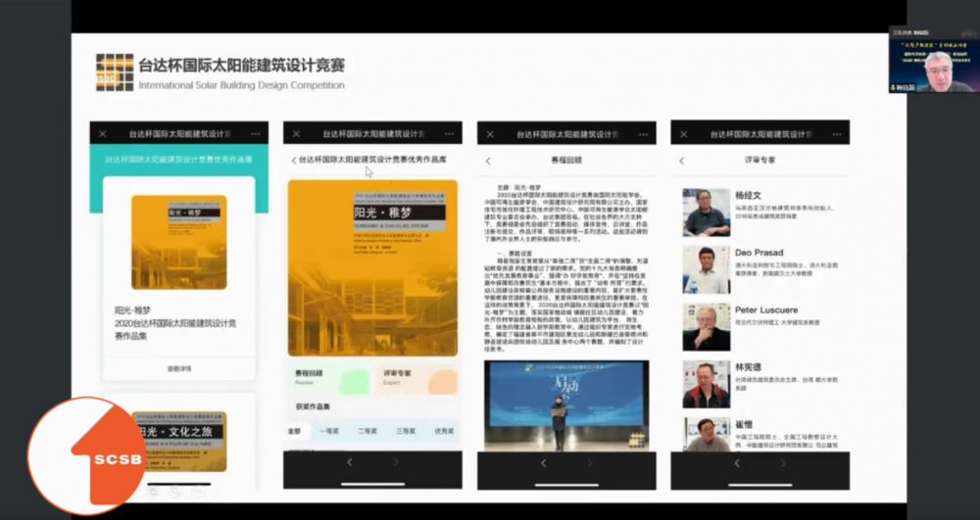Close the 优秀作品库 phone screen
Viewport: 980px width, 520px height.
pos(296,134)
